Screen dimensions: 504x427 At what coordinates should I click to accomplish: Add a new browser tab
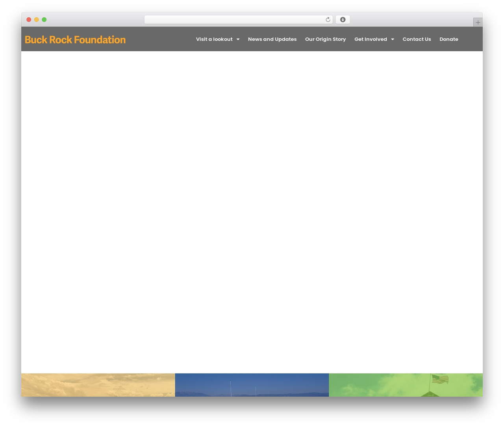point(478,22)
